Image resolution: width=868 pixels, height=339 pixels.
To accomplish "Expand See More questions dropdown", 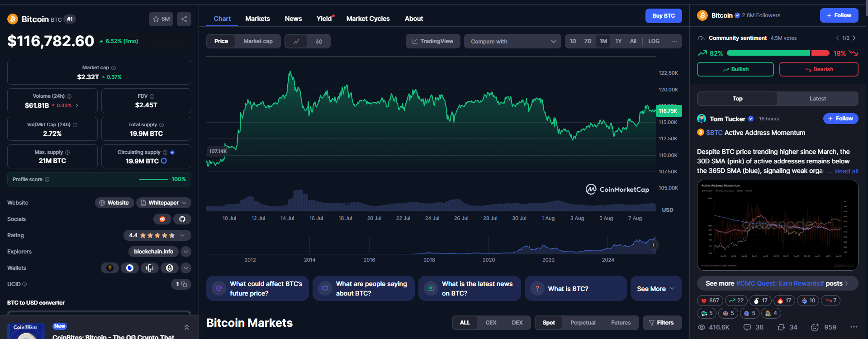I will [x=656, y=288].
